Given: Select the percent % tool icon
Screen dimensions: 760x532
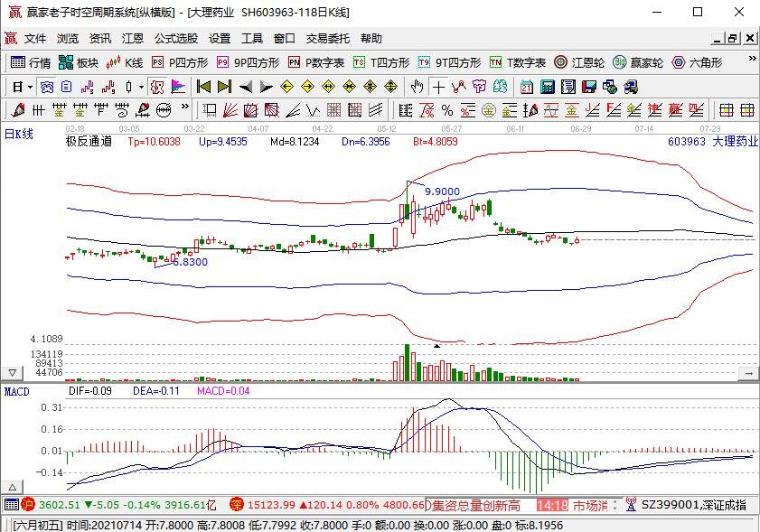Looking at the screenshot, I should click(x=447, y=110).
